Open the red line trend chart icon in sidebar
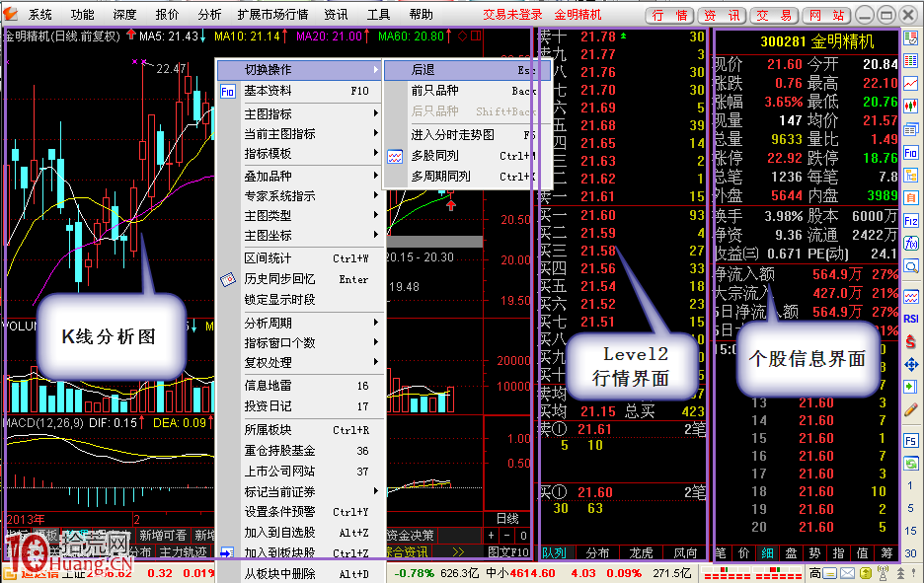 [911, 83]
